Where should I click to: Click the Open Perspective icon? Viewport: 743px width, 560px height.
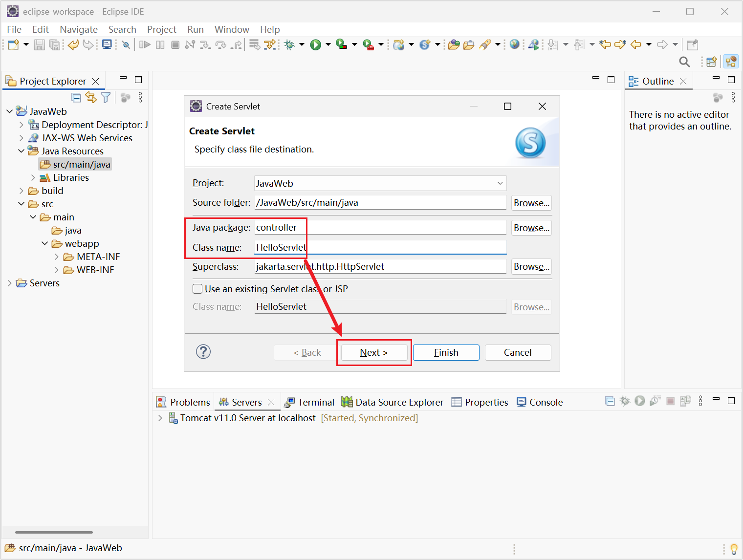pyautogui.click(x=711, y=62)
